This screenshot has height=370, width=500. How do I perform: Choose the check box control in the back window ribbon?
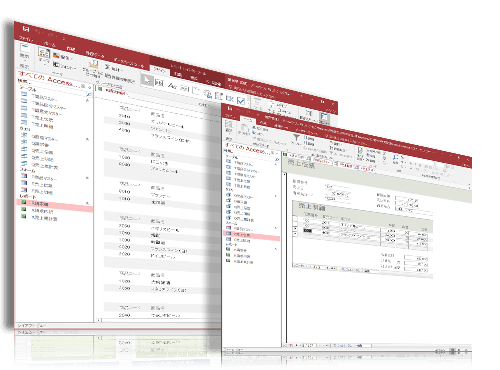click(x=241, y=101)
